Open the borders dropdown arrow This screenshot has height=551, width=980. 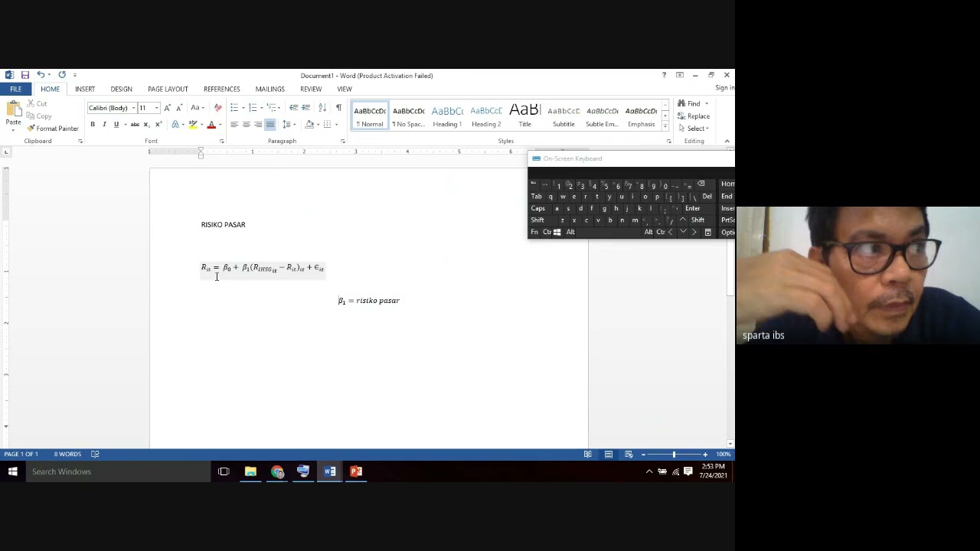tap(336, 125)
